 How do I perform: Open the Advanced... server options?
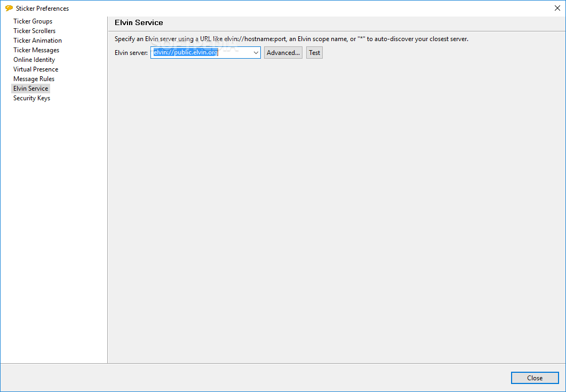coord(283,53)
